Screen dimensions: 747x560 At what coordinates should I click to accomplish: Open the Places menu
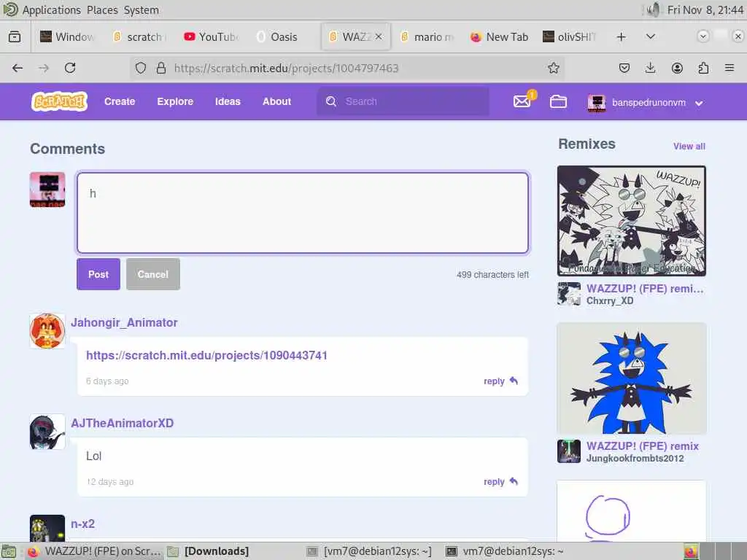pos(102,9)
